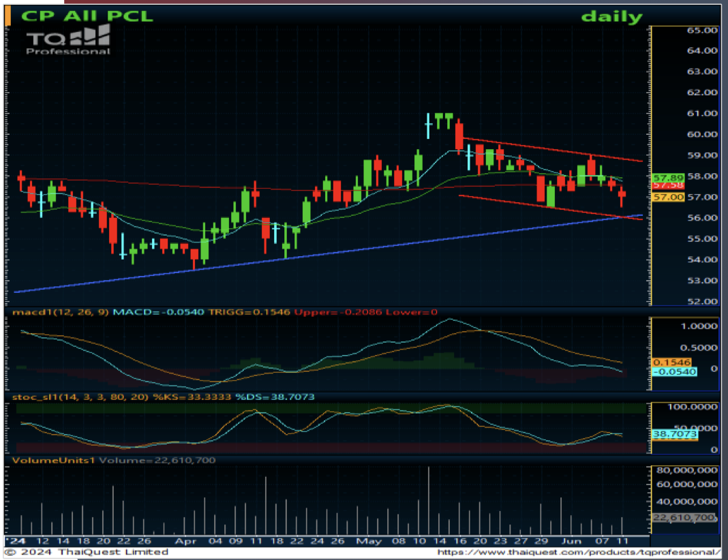Click the 64.00 price axis label
728x560 pixels.
[703, 50]
